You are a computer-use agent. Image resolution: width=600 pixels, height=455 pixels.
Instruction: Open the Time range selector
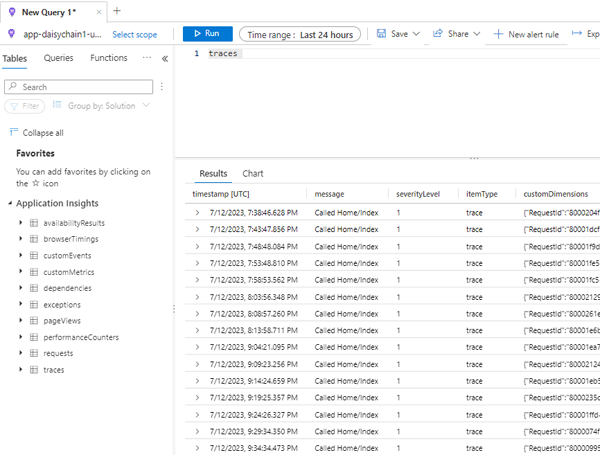click(300, 34)
